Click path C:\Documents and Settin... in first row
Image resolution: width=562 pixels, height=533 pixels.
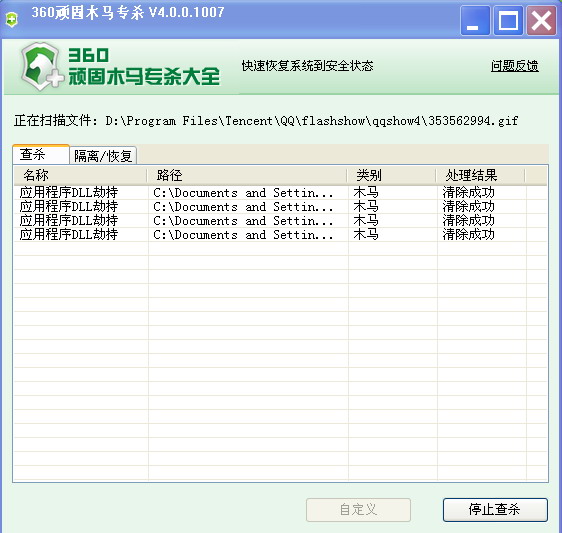pos(243,193)
